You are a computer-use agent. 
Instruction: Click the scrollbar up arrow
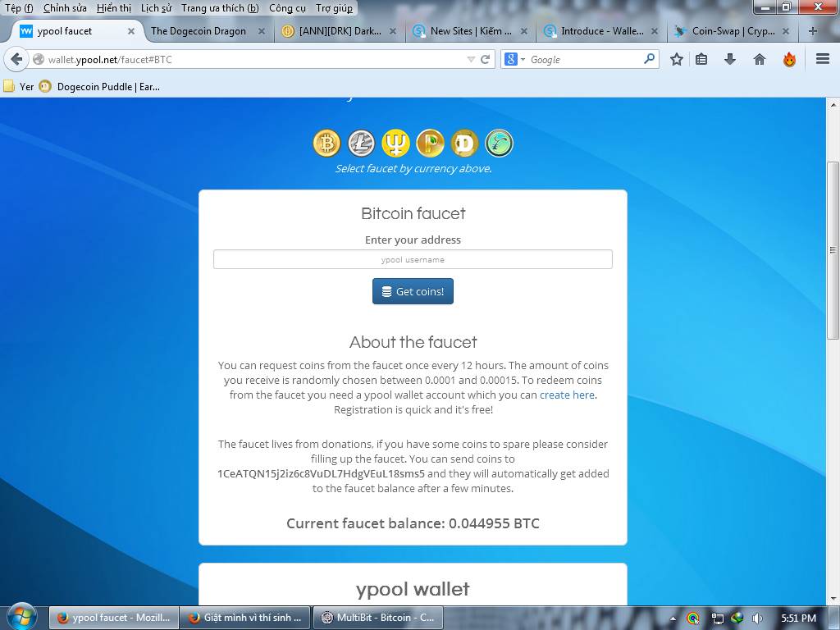(833, 104)
